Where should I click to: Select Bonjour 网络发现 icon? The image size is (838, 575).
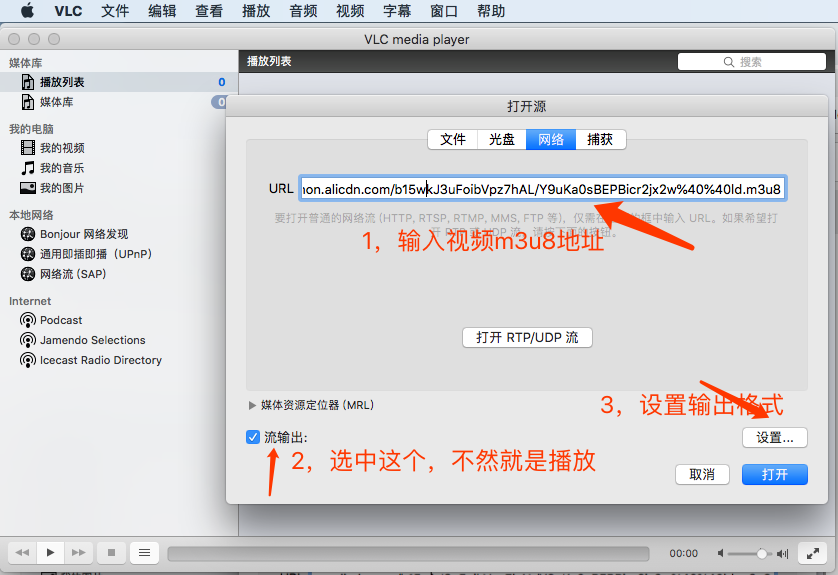click(x=28, y=234)
